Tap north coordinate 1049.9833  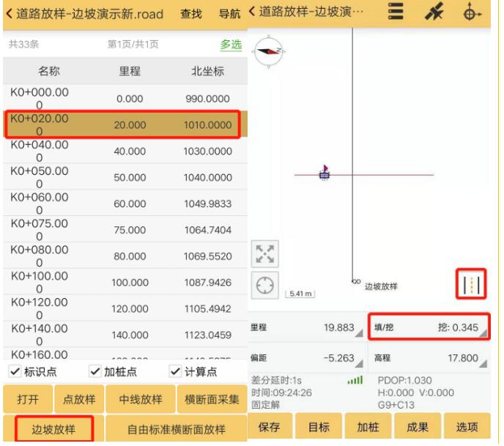coord(207,204)
